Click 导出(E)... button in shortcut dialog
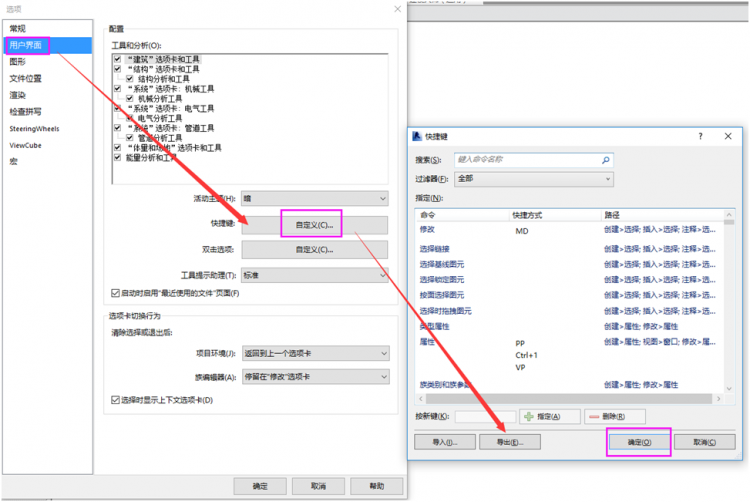This screenshot has height=502, width=750. coord(510,442)
